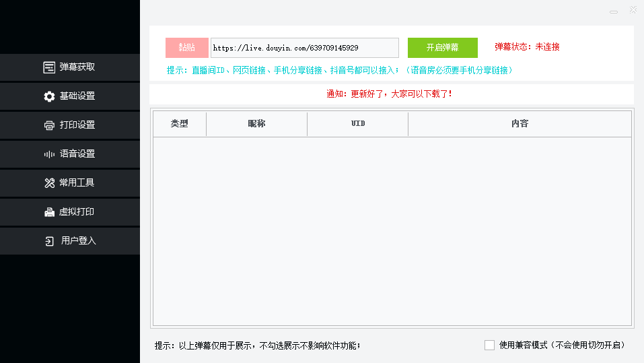Minimize the application window
The width and height of the screenshot is (644, 363).
tap(613, 11)
